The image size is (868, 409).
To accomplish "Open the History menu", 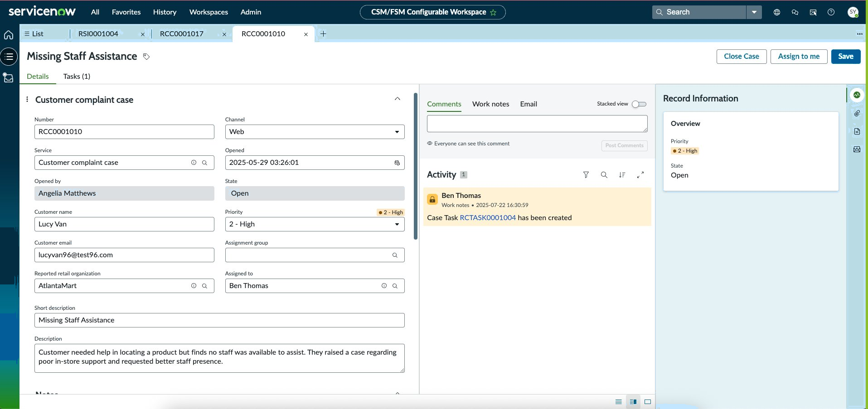I will point(165,12).
